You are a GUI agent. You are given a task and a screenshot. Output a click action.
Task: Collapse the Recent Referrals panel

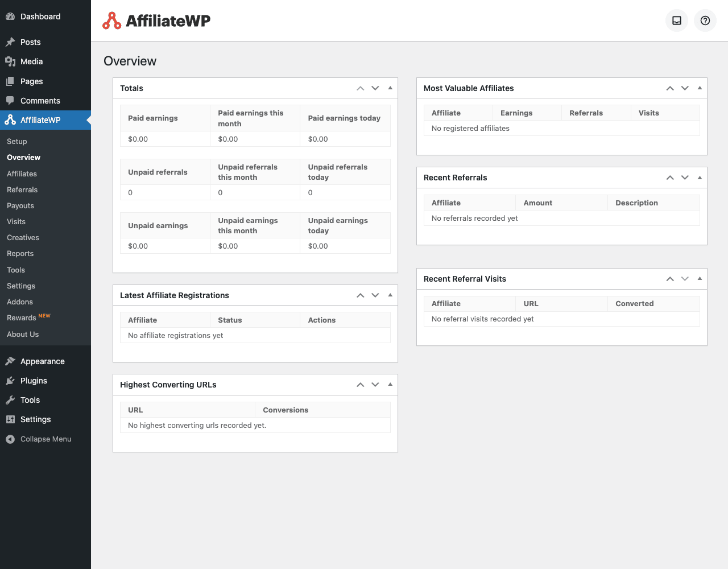point(700,178)
